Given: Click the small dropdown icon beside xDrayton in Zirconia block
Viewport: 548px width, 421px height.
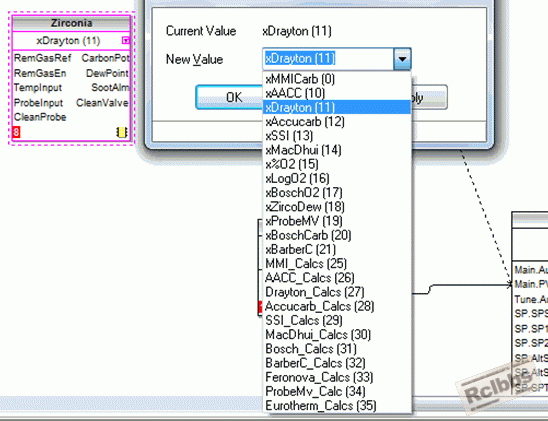Looking at the screenshot, I should coord(125,41).
